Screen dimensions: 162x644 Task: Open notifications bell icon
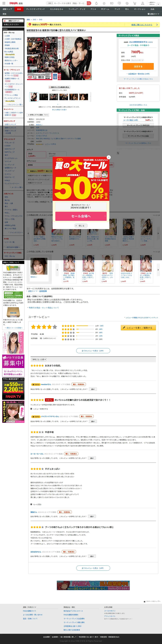pos(96,3)
